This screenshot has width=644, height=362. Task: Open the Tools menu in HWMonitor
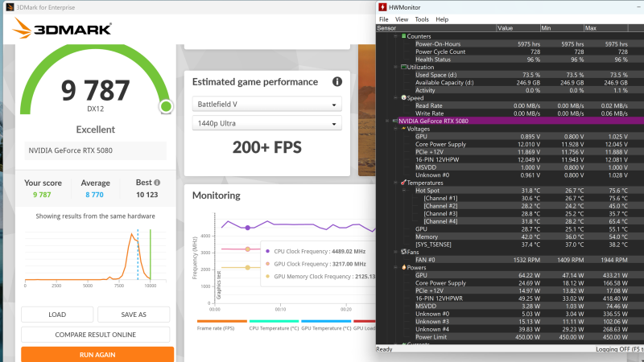click(x=421, y=19)
